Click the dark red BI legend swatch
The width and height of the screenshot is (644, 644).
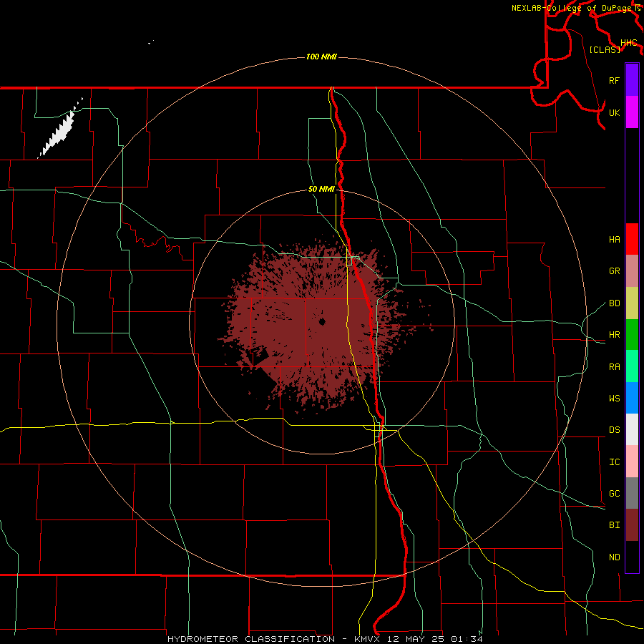pyautogui.click(x=632, y=525)
